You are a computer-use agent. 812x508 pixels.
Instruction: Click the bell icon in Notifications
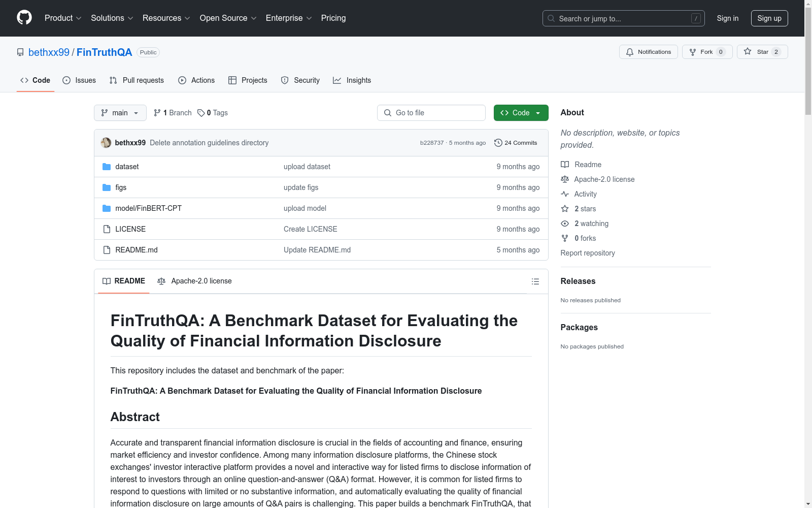pos(630,52)
